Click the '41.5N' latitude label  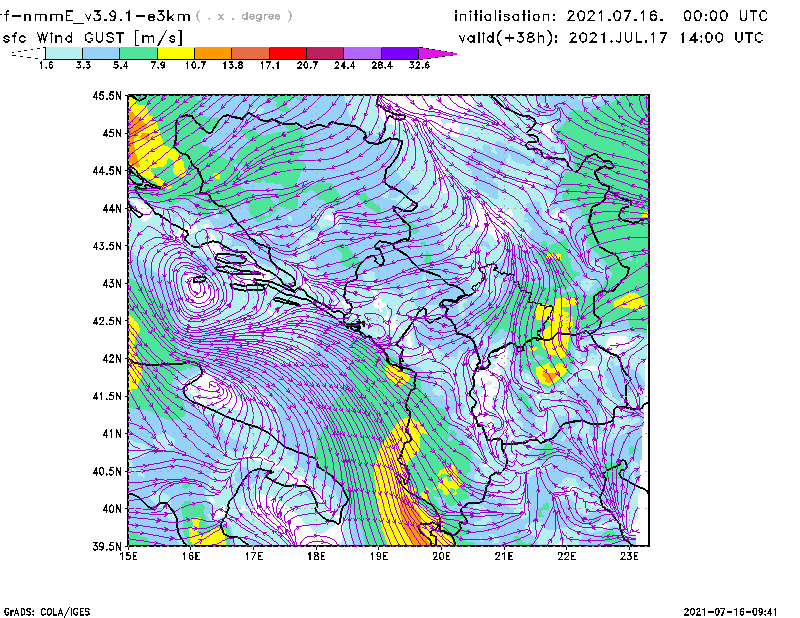pos(107,396)
